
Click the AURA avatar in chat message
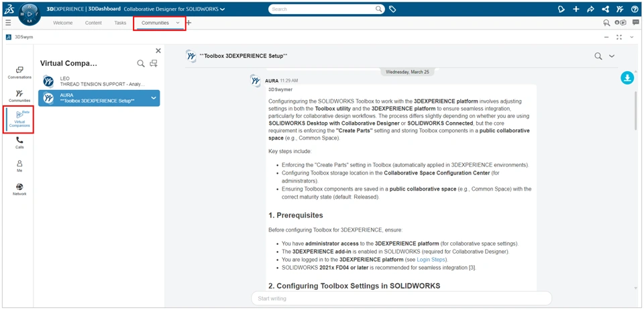point(256,80)
